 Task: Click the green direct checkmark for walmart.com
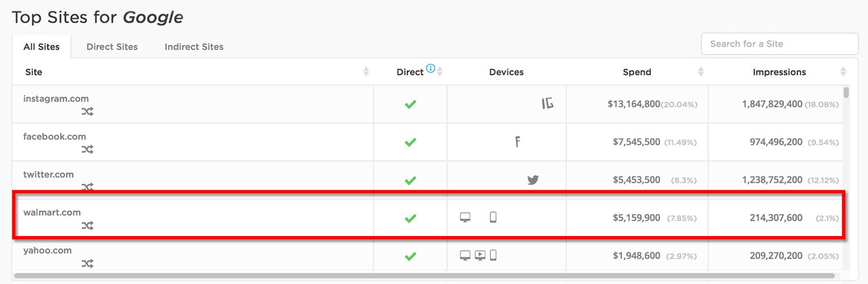(410, 218)
